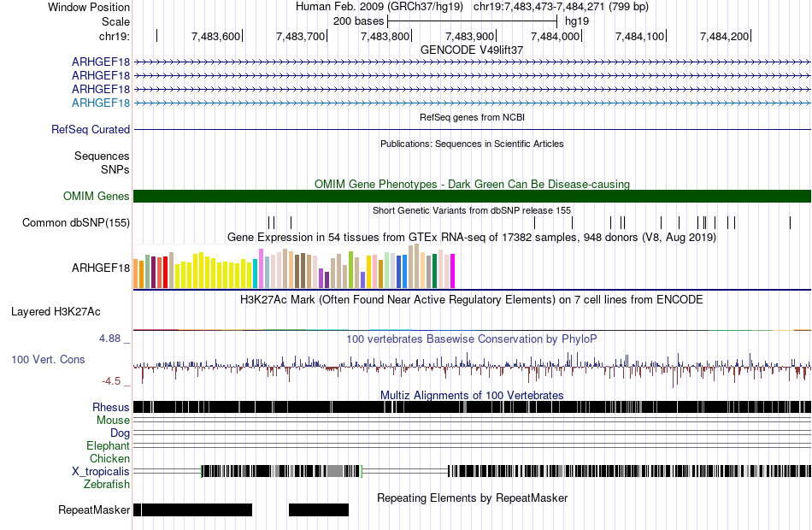The height and width of the screenshot is (530, 812).
Task: Click the chr19:7,483,473-7,484,271 coordinates text
Action: coord(561,7)
